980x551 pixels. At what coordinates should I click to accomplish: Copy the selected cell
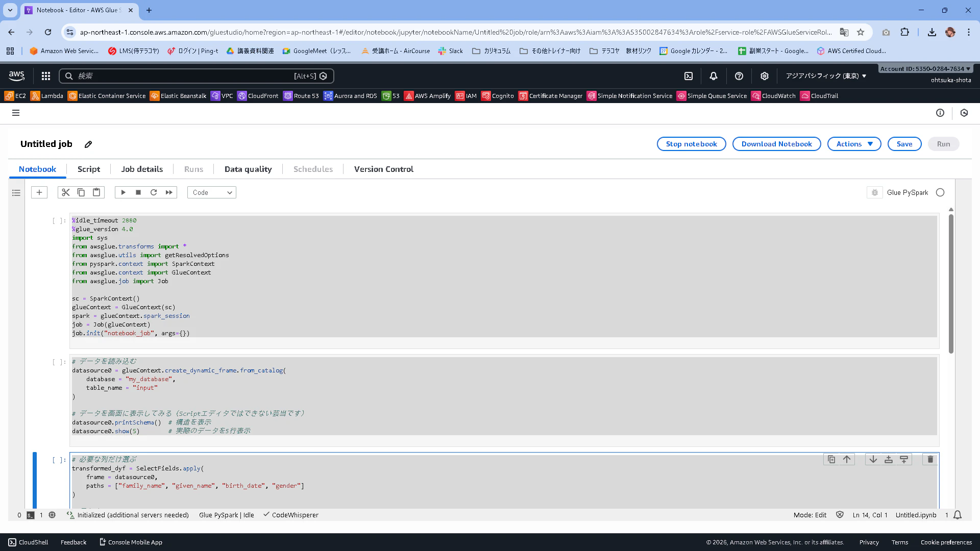point(81,192)
